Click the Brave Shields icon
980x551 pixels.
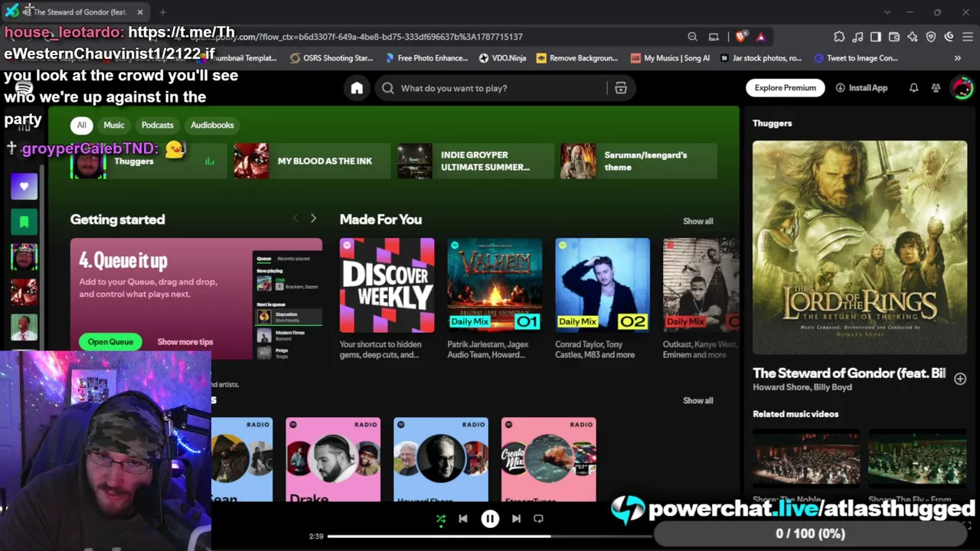coord(740,37)
